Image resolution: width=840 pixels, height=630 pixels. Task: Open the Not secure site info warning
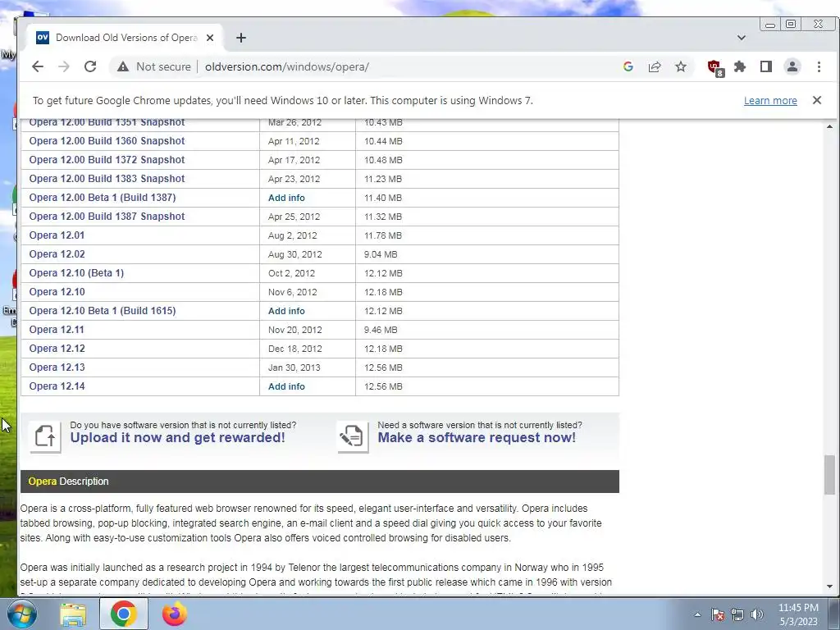[153, 66]
